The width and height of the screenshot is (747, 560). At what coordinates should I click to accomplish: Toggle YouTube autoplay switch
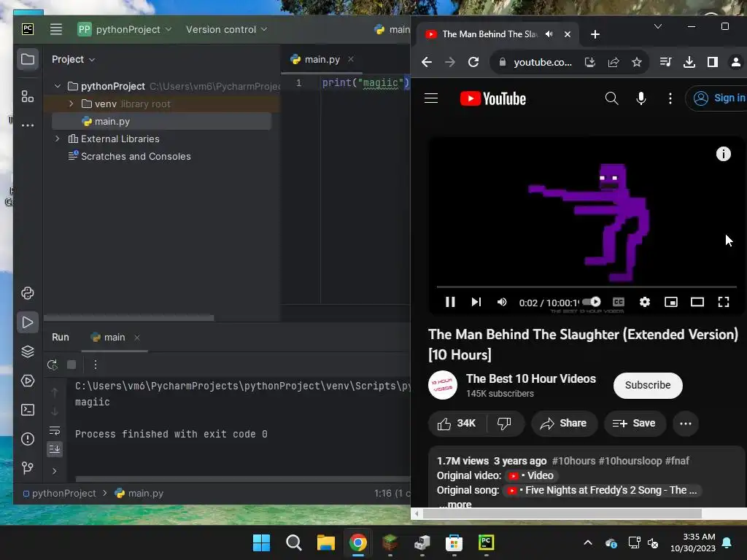pyautogui.click(x=592, y=301)
